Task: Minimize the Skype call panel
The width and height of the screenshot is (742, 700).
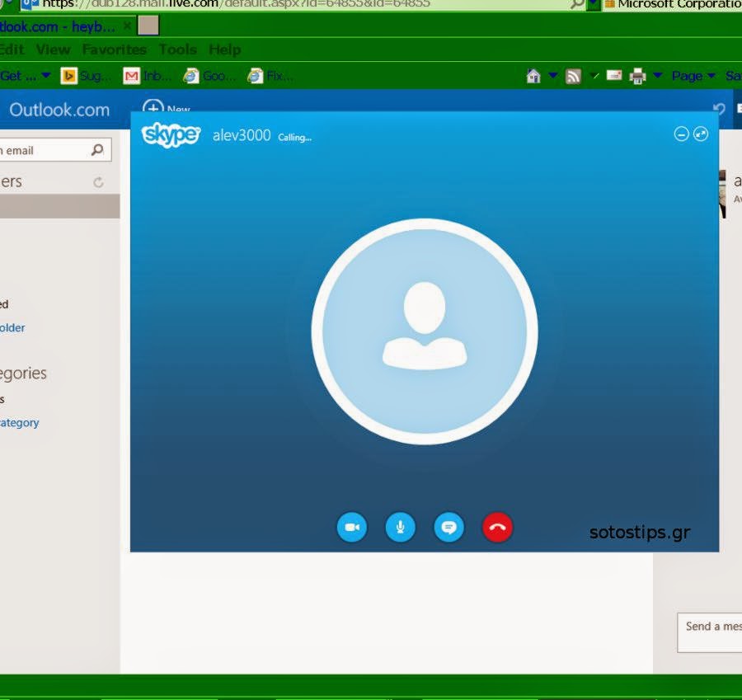Action: point(681,134)
